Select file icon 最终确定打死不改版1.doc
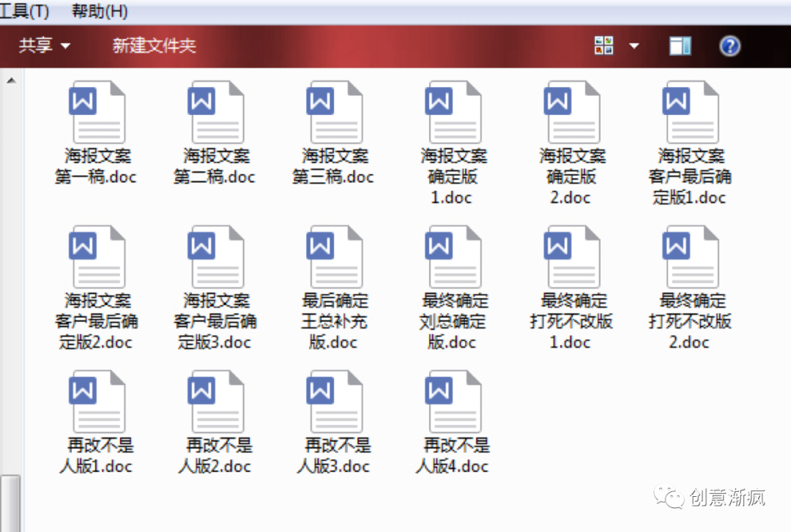791x532 pixels. pos(571,257)
